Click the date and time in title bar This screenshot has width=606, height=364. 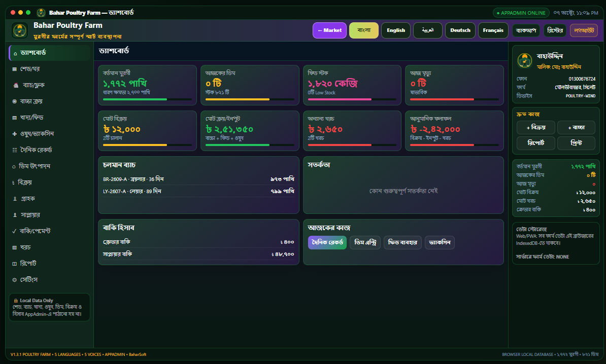click(x=576, y=13)
